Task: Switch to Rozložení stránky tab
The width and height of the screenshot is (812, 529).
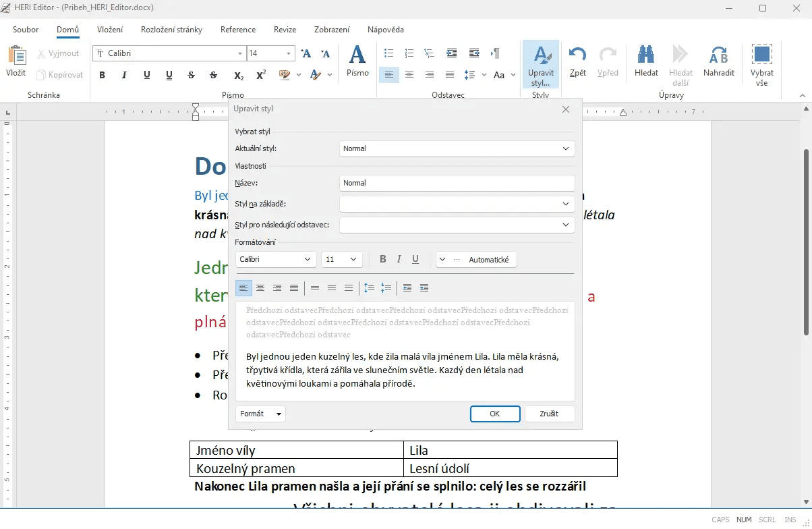Action: 171,30
